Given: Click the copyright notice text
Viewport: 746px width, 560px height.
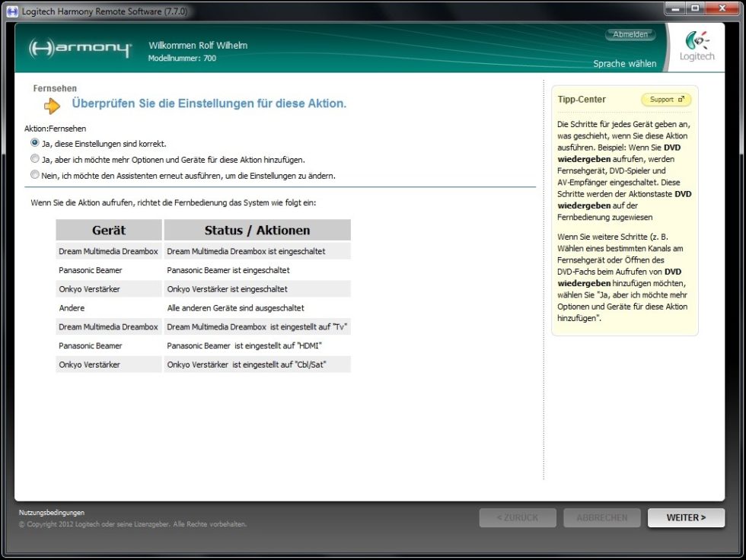Looking at the screenshot, I should [x=132, y=524].
